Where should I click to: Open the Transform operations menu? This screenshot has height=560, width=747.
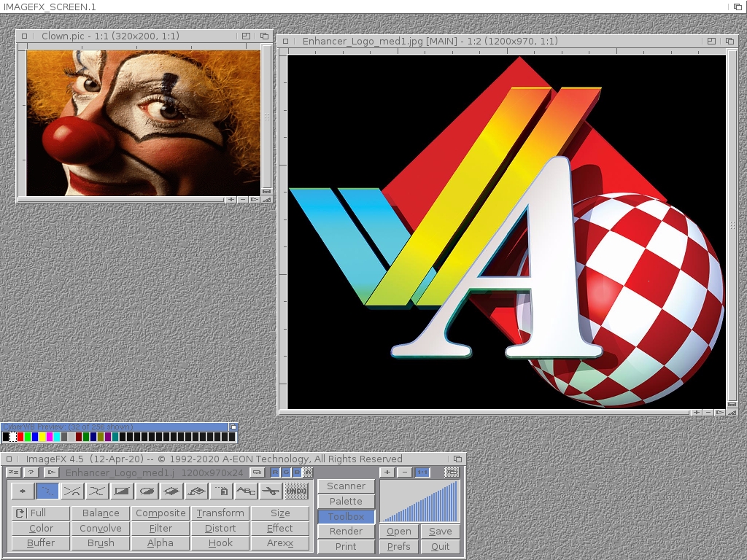tap(220, 513)
